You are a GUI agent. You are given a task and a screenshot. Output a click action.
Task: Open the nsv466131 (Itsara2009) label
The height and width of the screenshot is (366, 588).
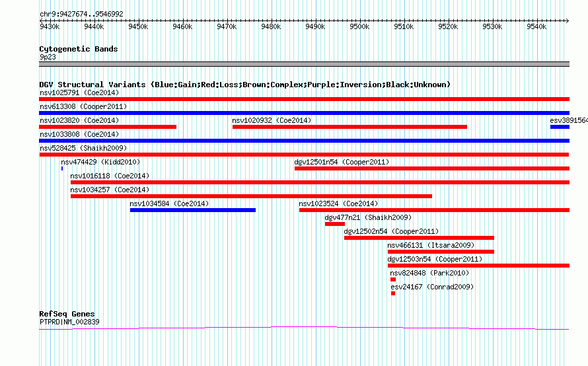coord(431,245)
